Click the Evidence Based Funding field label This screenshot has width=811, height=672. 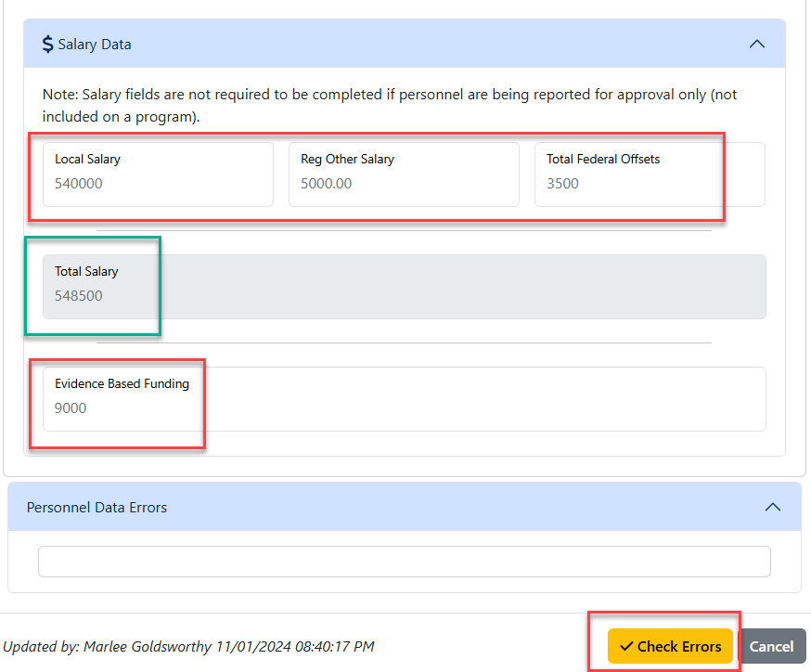click(x=122, y=383)
